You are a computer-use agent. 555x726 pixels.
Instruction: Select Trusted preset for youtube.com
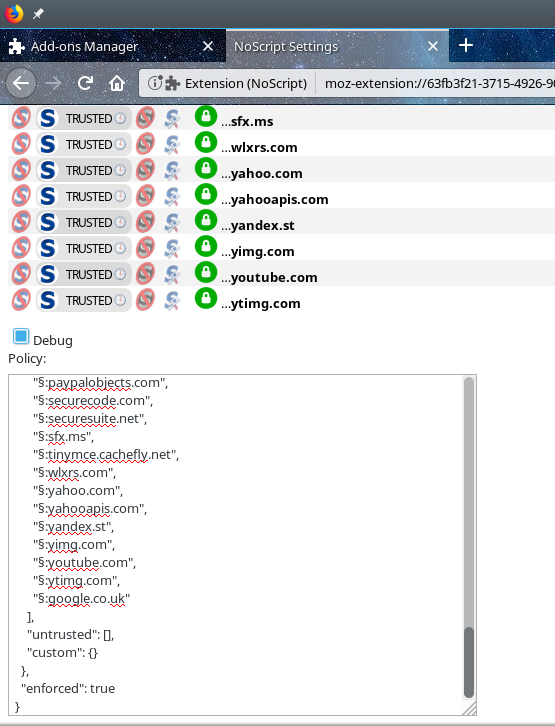pos(84,274)
